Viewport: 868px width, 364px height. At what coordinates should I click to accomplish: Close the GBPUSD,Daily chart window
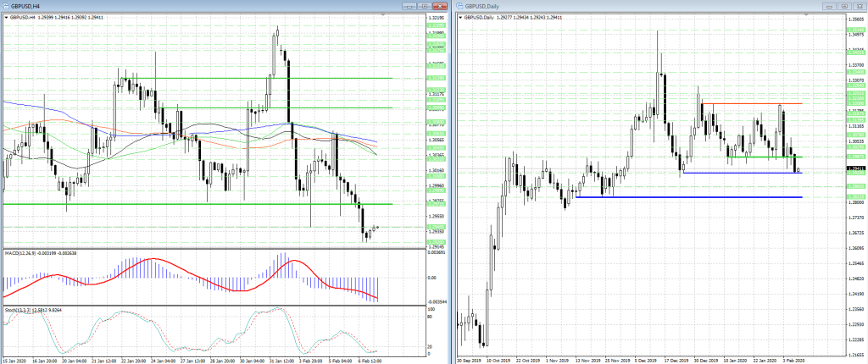[x=859, y=7]
